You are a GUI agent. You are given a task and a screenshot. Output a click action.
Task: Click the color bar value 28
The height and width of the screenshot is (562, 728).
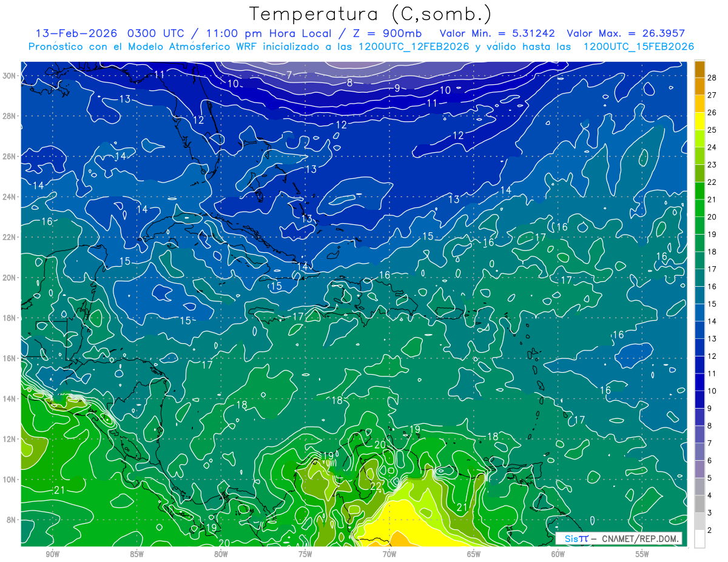713,78
